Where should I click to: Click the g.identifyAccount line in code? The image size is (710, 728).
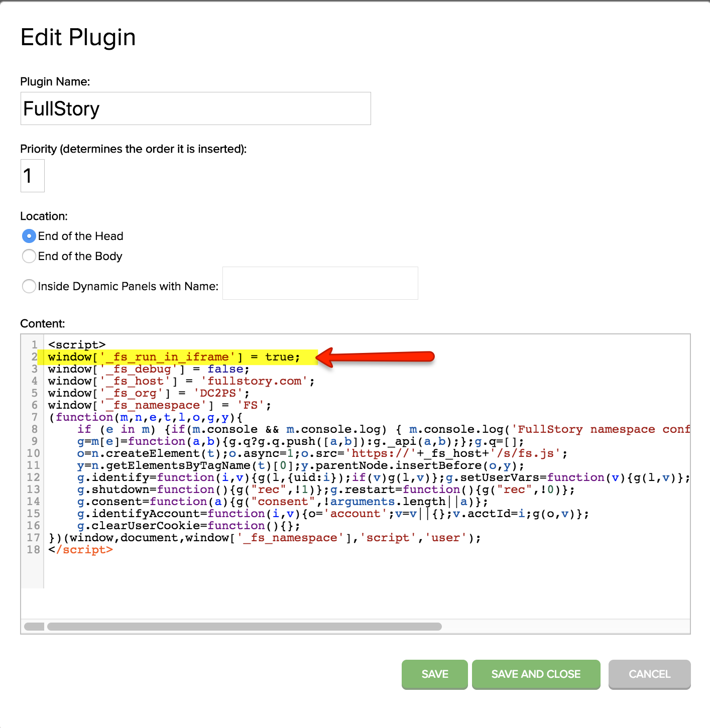point(332,514)
